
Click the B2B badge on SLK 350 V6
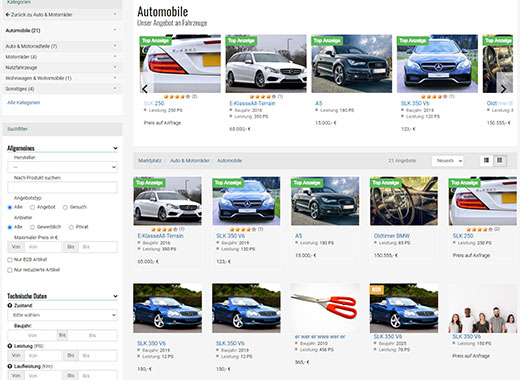click(377, 289)
